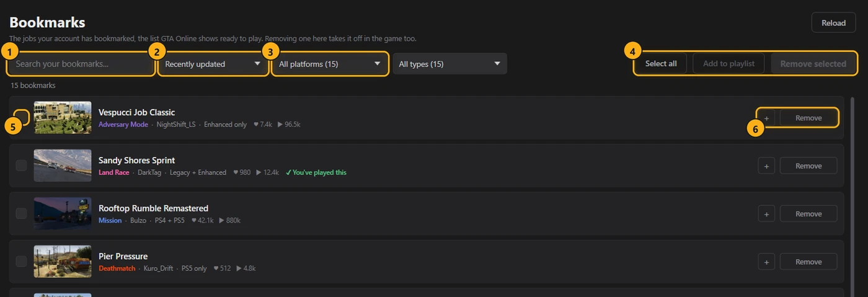This screenshot has height=297, width=868.
Task: Open the All platforms (15) filter
Action: pos(330,64)
